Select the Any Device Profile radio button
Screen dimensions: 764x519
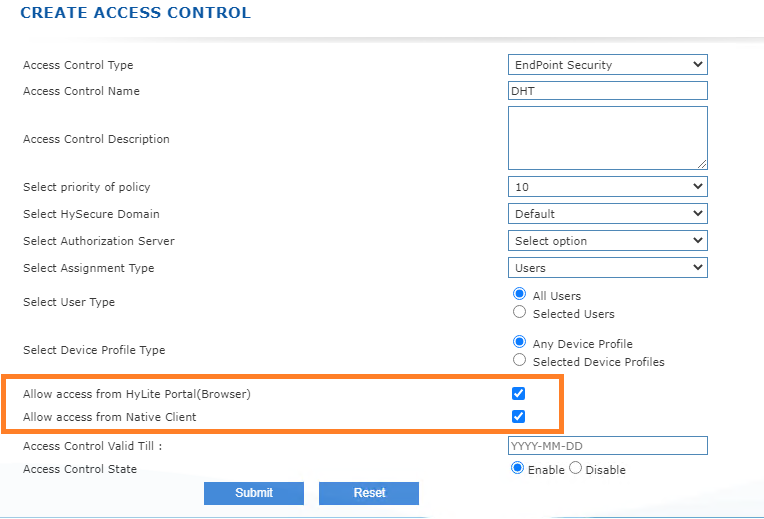519,342
